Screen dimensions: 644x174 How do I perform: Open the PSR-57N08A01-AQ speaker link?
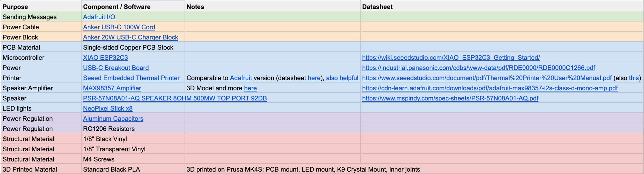[x=175, y=98]
